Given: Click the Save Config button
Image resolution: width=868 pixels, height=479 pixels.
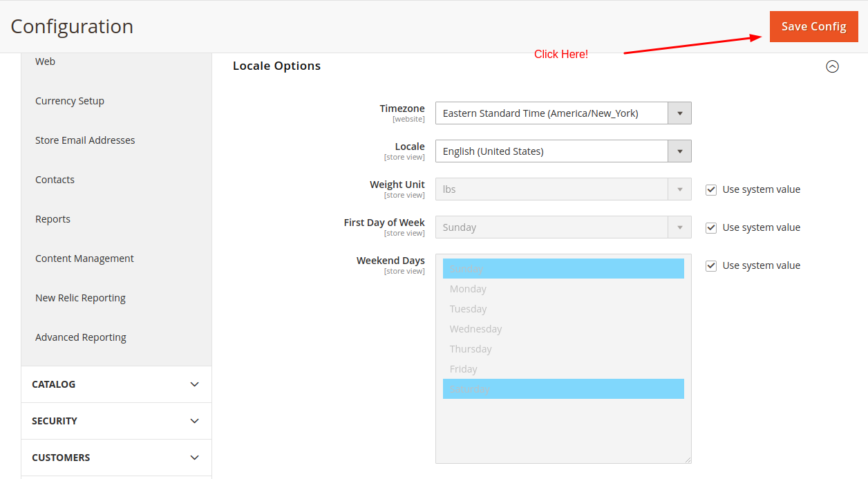Looking at the screenshot, I should [x=813, y=26].
